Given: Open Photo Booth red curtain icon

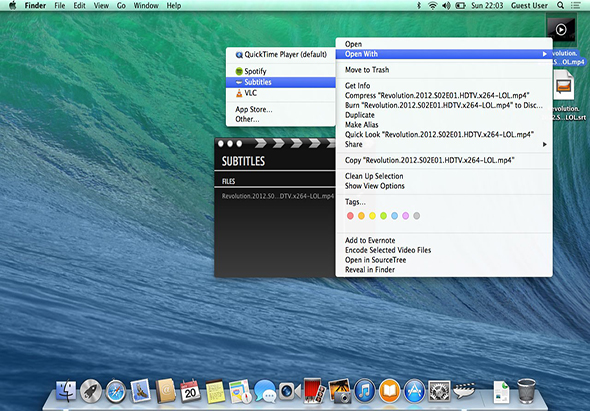Looking at the screenshot, I should tap(314, 391).
